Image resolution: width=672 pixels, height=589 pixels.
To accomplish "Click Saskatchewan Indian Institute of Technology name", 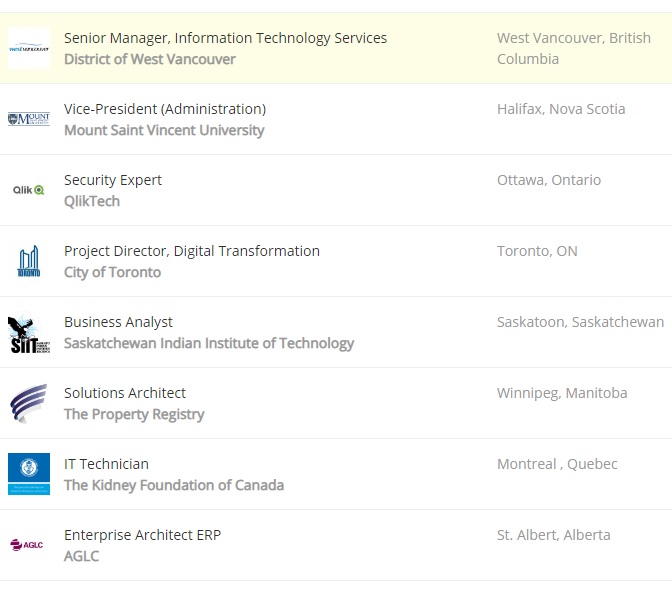I will 209,343.
